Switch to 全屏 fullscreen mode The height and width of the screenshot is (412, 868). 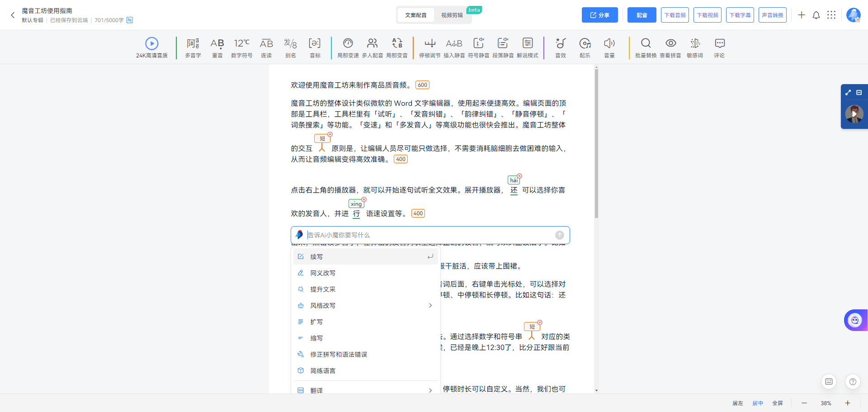point(778,403)
